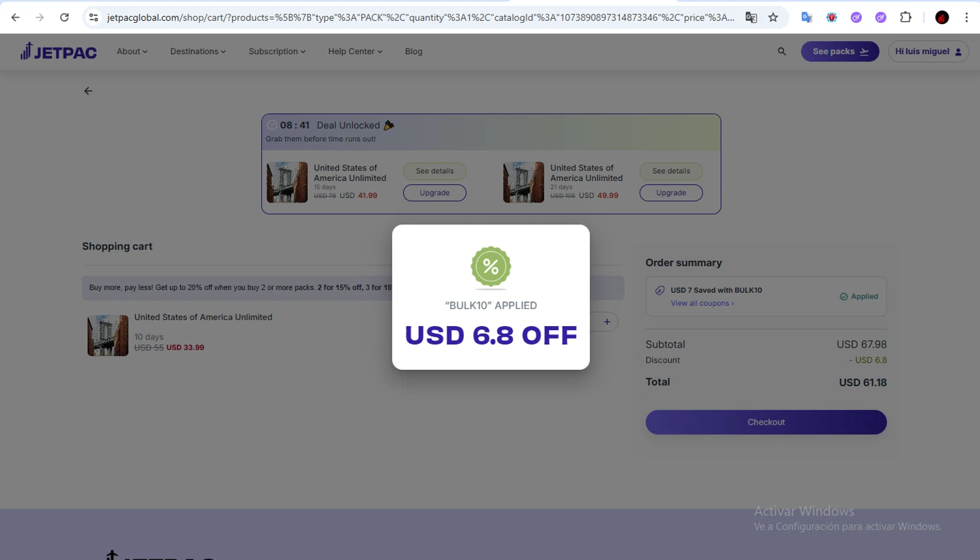
Task: Click the browser forward arrow
Action: point(40,18)
